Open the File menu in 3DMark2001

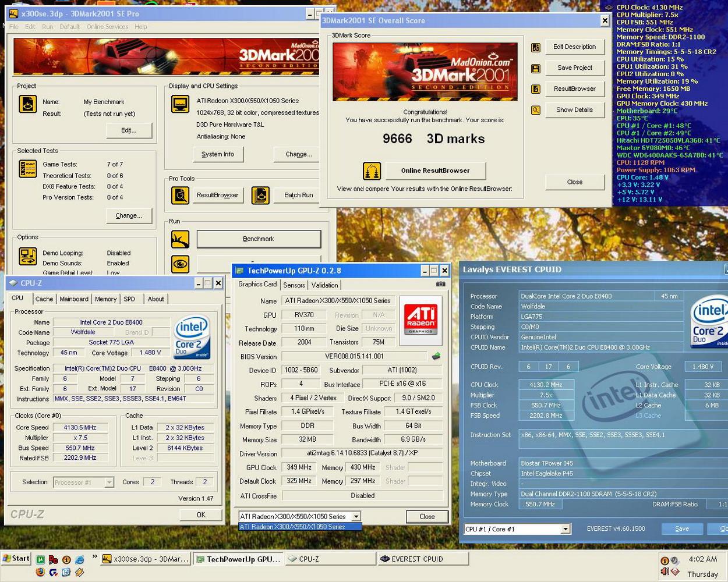click(14, 27)
